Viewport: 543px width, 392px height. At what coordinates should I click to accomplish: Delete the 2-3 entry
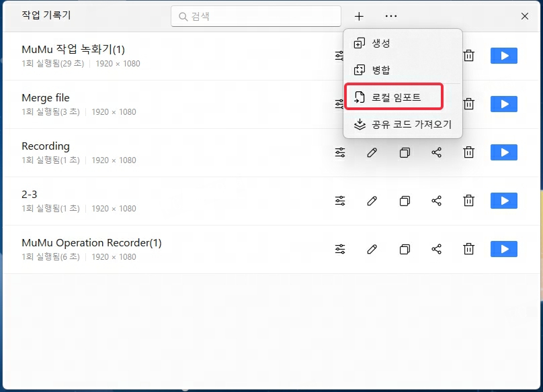pyautogui.click(x=468, y=201)
